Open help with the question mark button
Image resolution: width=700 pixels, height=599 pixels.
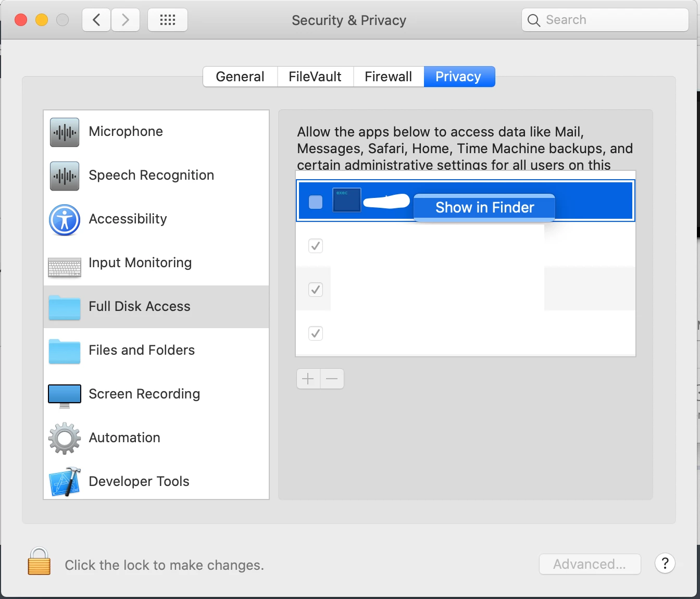[x=665, y=564]
